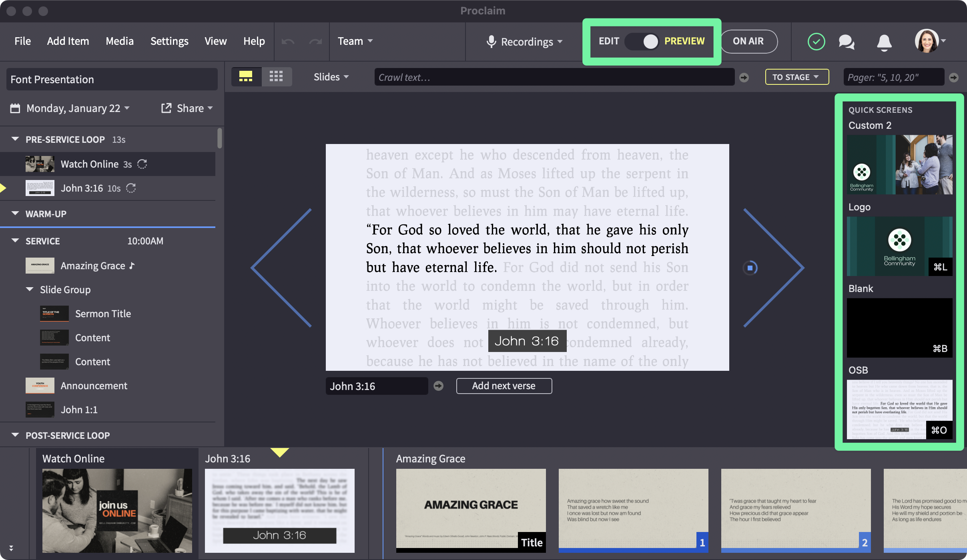967x560 pixels.
Task: Click the calendar icon beside Monday, January 22
Action: click(x=15, y=108)
